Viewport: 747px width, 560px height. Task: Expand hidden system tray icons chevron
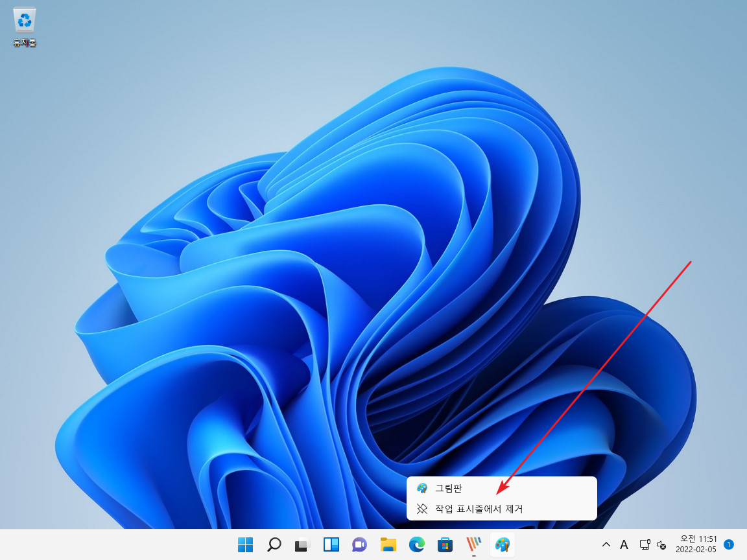(x=606, y=544)
